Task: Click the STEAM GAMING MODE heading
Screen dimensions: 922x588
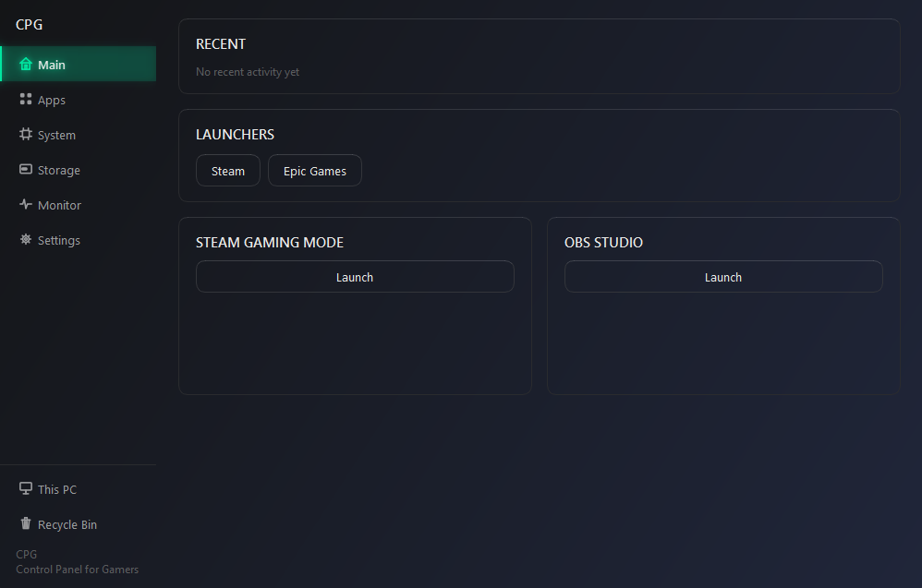Action: pyautogui.click(x=270, y=243)
